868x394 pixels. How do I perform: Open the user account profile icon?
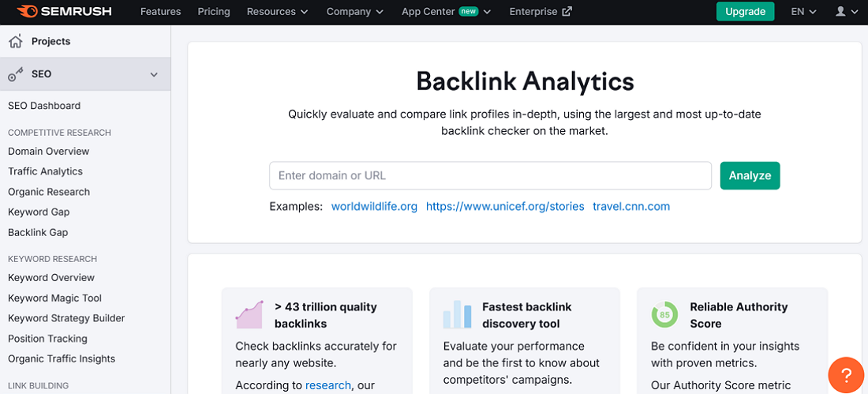pos(840,12)
